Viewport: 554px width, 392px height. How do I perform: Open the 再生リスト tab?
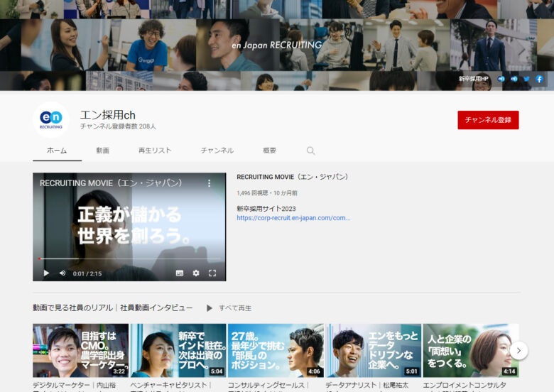coord(155,151)
